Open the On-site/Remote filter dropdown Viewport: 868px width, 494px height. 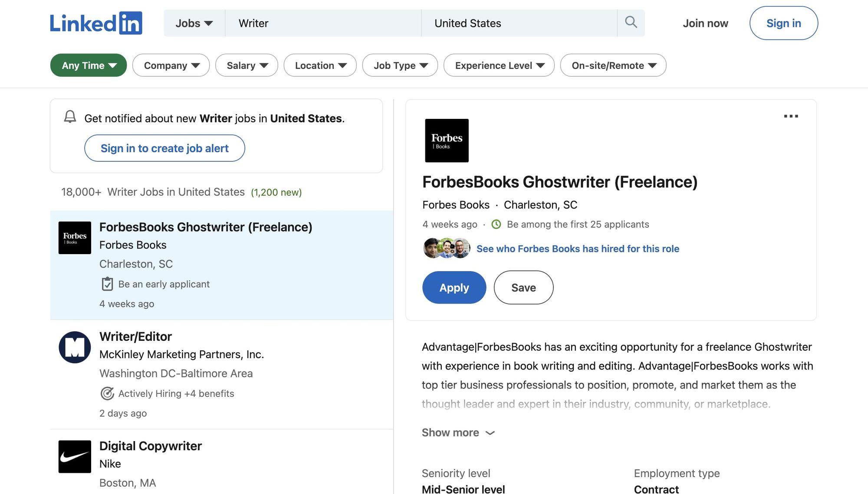point(613,65)
